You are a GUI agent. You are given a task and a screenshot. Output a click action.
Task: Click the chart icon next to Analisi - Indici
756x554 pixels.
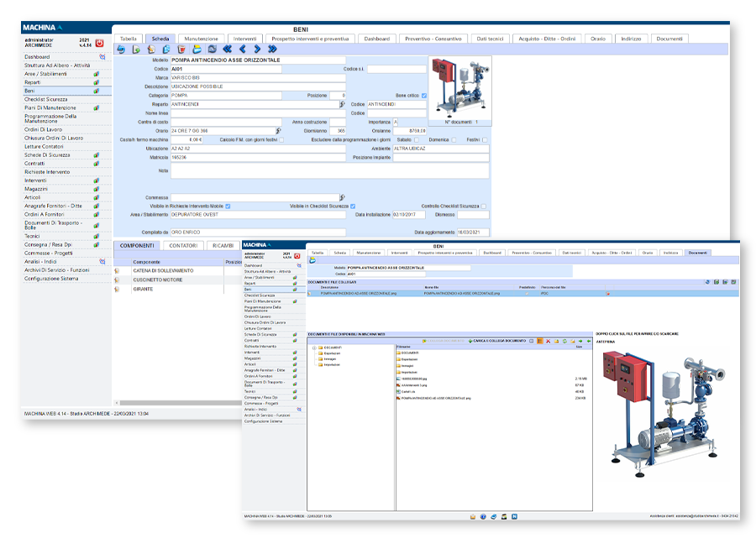pos(102,262)
